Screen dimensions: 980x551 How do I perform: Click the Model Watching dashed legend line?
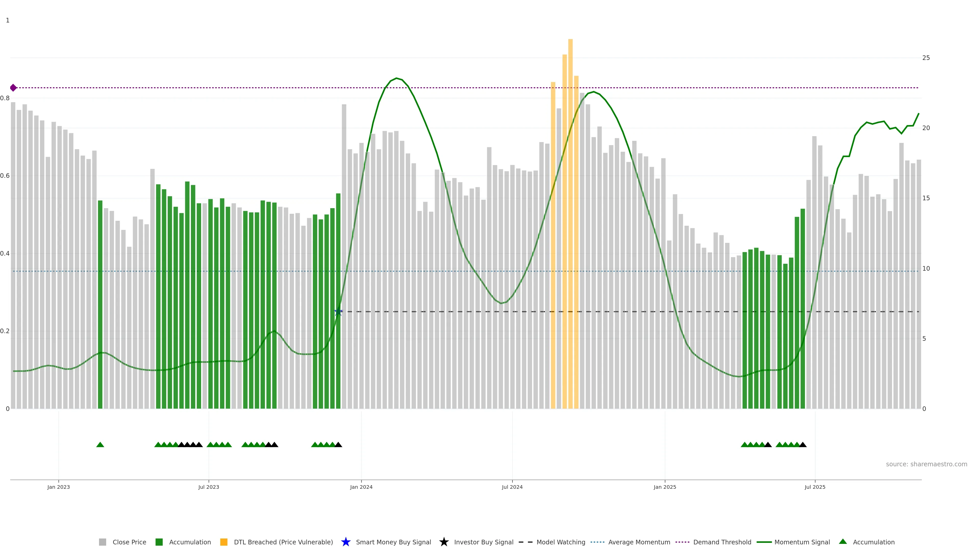[x=525, y=542]
